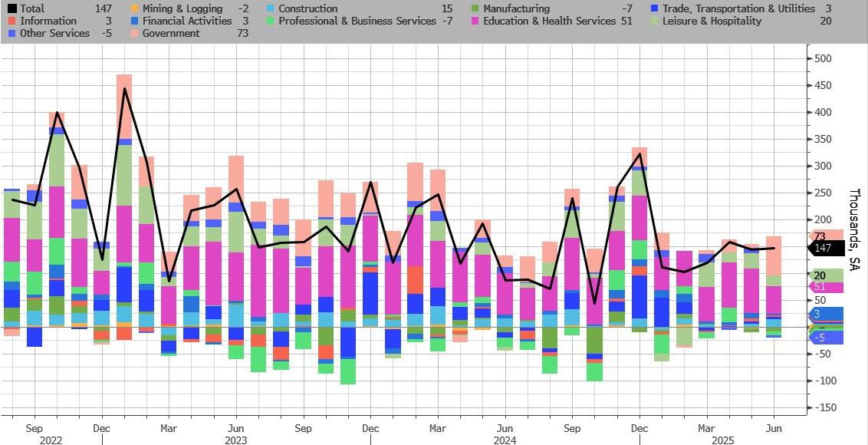Image resolution: width=868 pixels, height=445 pixels.
Task: Click the black Total legend swatch
Action: (10, 9)
